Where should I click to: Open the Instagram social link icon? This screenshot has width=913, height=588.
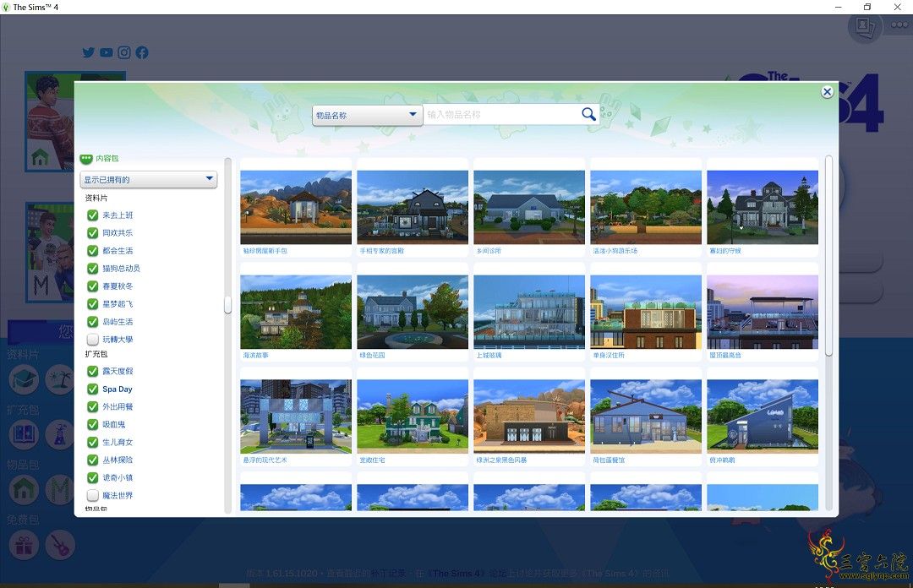tap(124, 52)
